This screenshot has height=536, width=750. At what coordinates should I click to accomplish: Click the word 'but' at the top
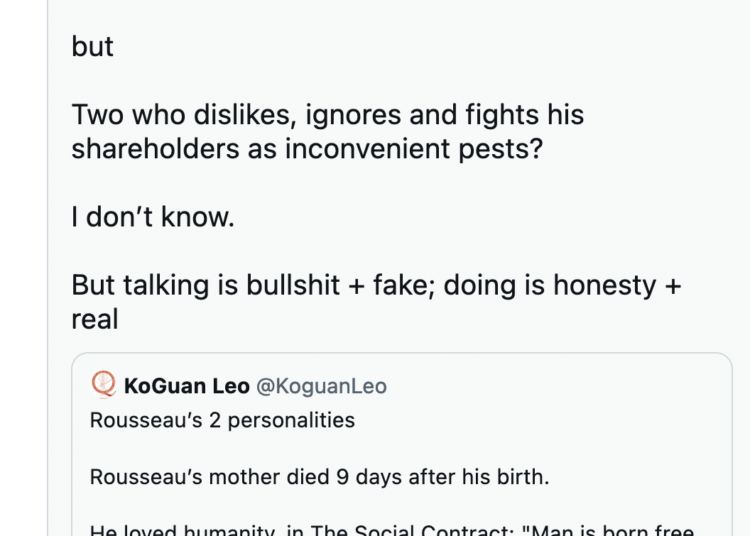click(92, 46)
